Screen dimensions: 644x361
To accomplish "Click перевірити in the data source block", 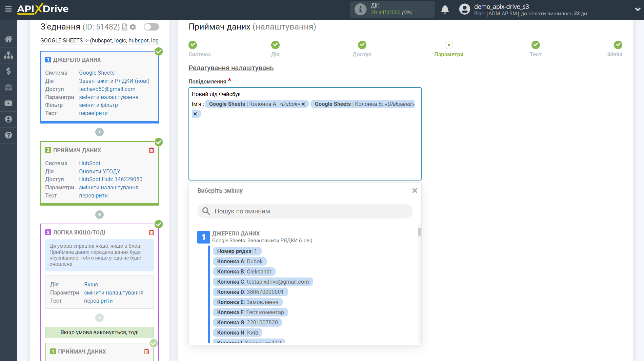I will coord(93,113).
